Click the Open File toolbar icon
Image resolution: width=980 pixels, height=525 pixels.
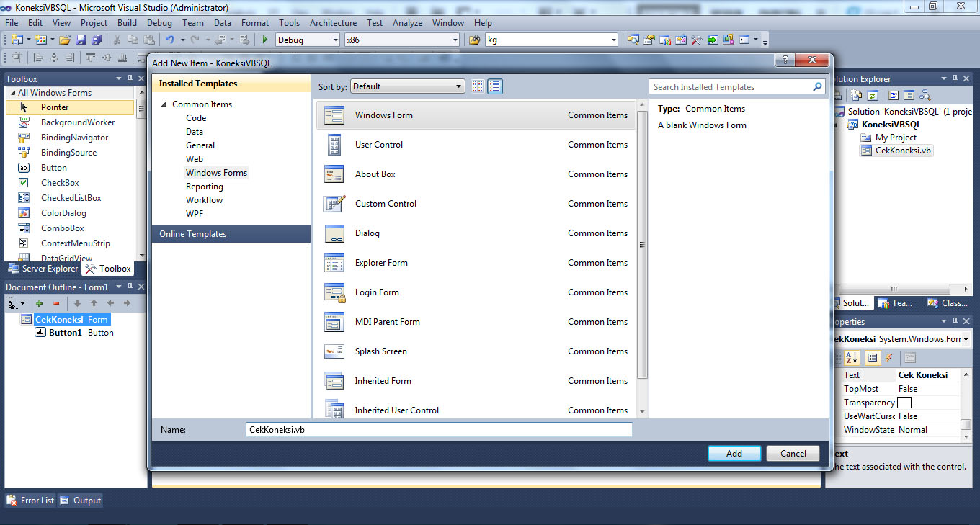pos(65,40)
